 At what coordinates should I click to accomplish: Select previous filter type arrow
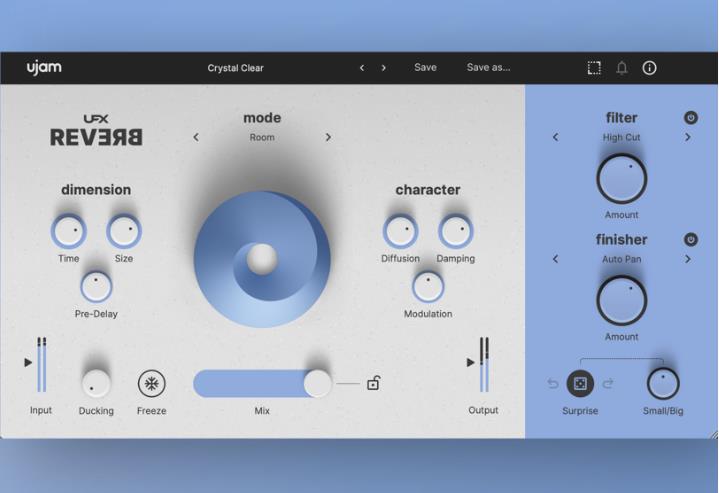click(x=556, y=137)
